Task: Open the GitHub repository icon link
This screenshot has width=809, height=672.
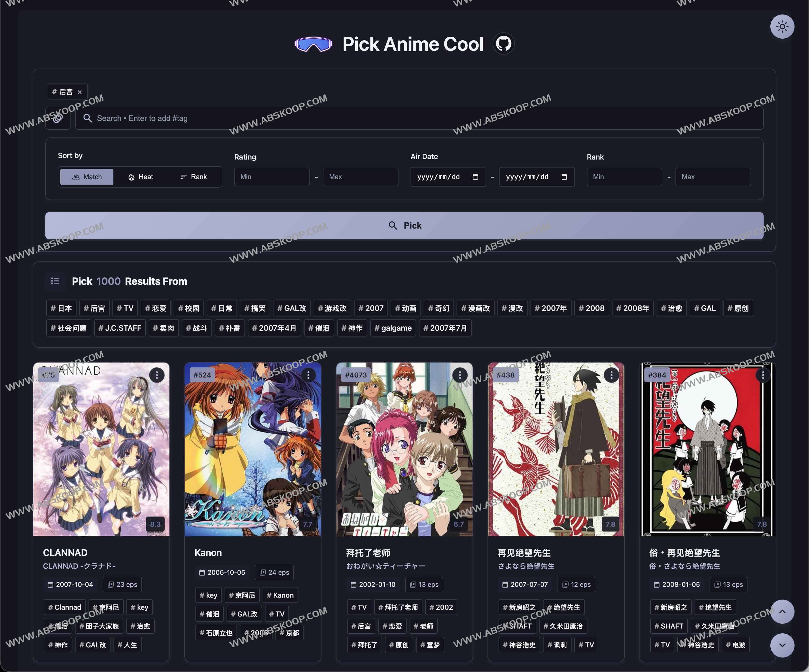Action: pos(503,43)
